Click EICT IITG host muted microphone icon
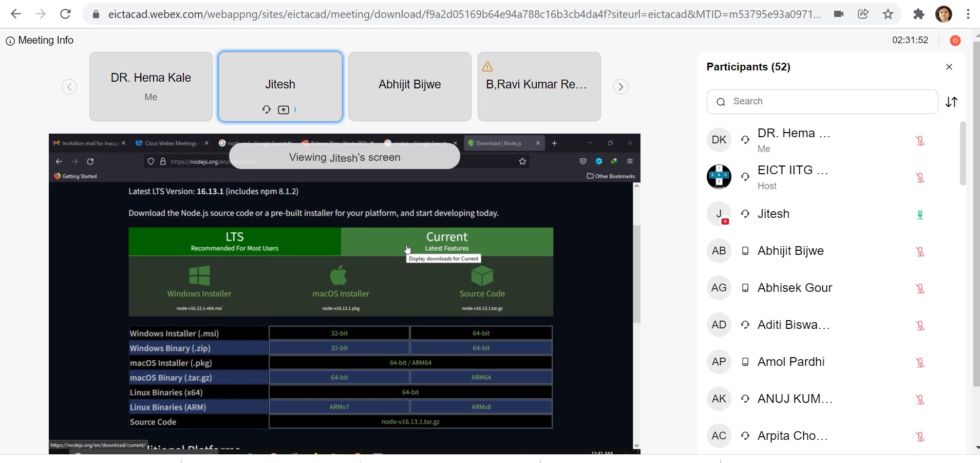The height and width of the screenshot is (463, 980). click(x=920, y=177)
